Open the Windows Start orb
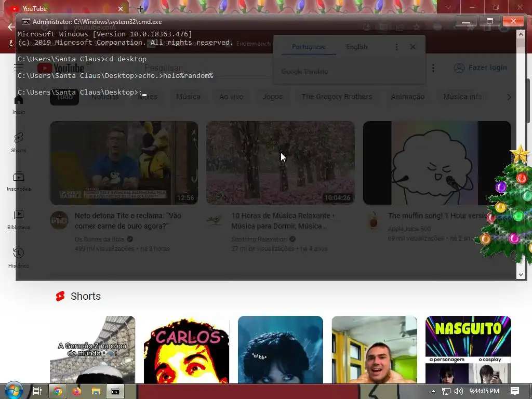The height and width of the screenshot is (399, 532). 14,391
